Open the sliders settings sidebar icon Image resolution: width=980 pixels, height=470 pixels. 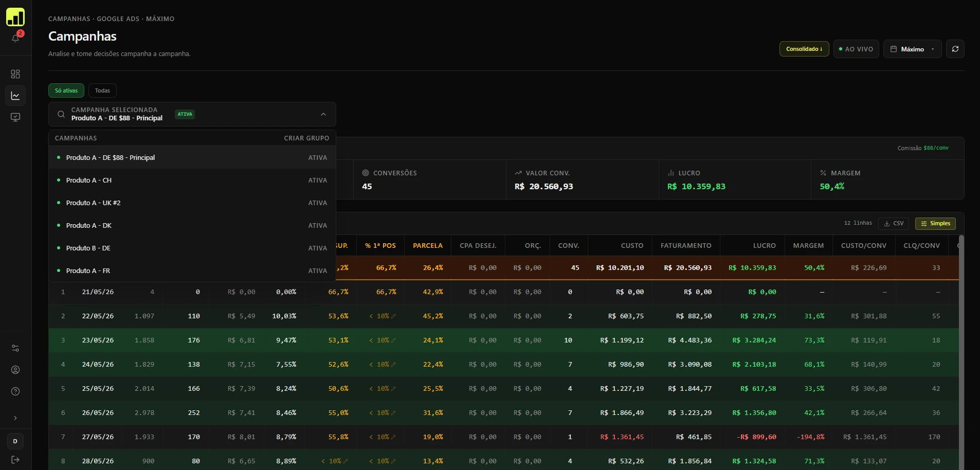(15, 348)
